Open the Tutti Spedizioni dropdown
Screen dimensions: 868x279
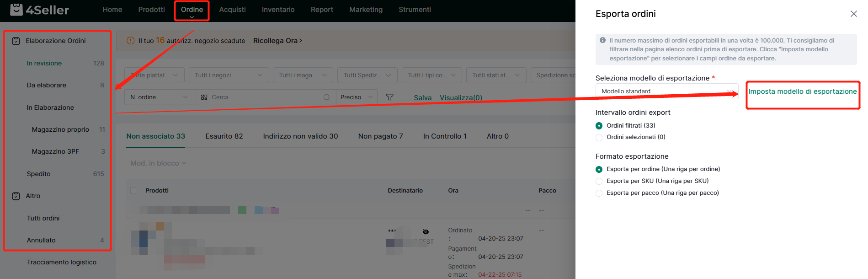(367, 75)
